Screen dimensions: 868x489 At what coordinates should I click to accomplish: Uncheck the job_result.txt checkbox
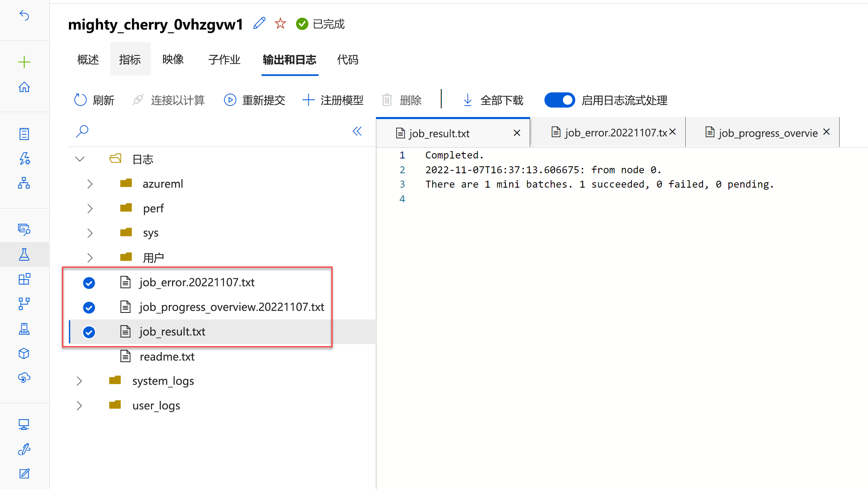coord(89,332)
